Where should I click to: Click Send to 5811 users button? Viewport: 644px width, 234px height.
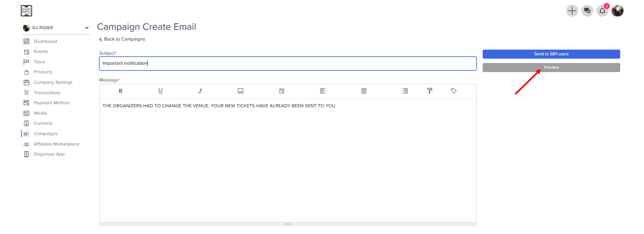551,54
